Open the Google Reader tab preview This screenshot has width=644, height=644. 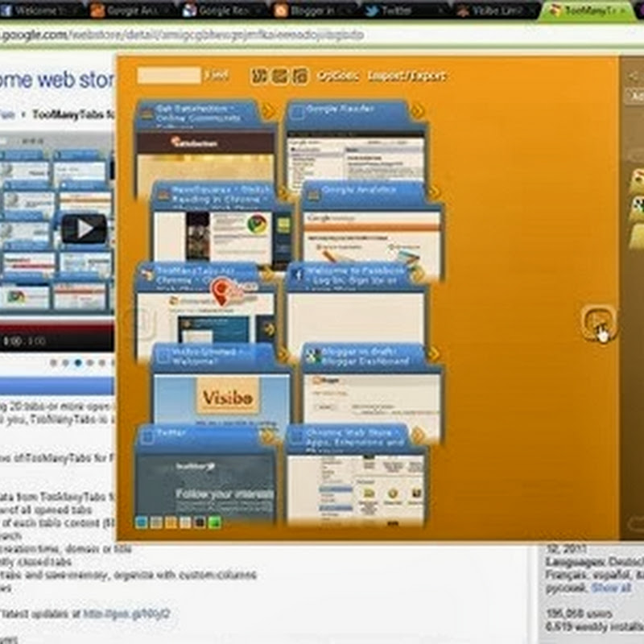click(x=356, y=158)
